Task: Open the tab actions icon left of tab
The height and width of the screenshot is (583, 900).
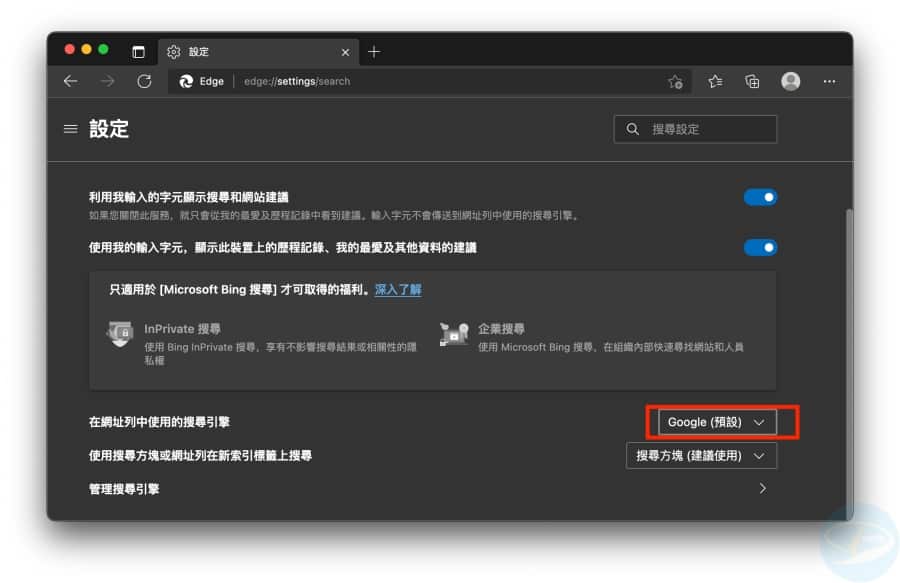Action: pos(138,52)
